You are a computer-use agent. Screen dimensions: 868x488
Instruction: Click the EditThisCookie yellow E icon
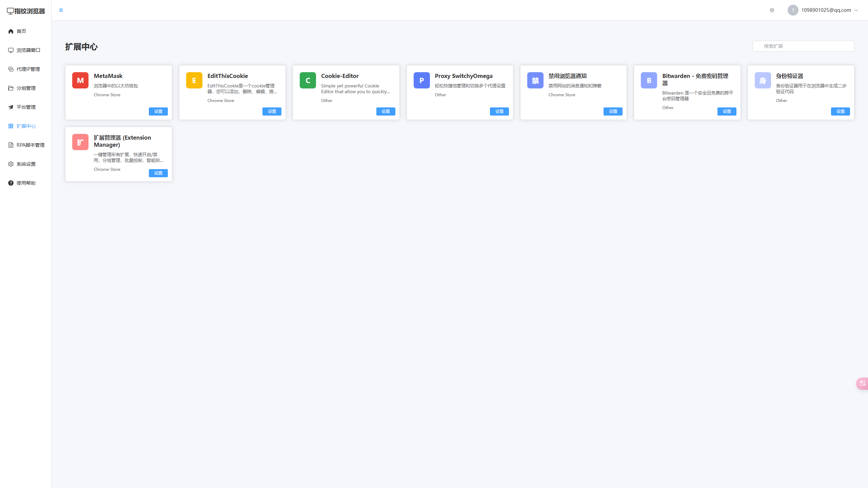pyautogui.click(x=194, y=80)
